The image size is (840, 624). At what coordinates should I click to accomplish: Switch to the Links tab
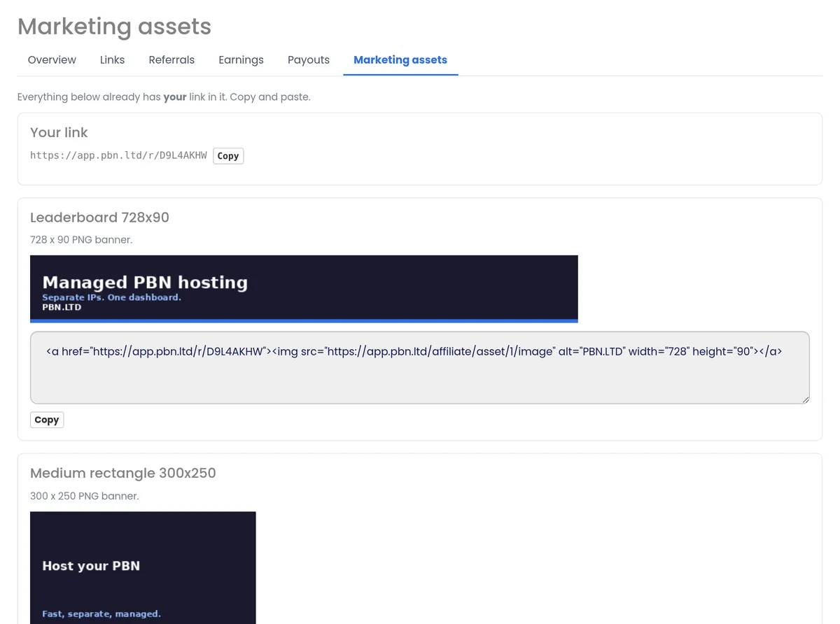(x=112, y=60)
